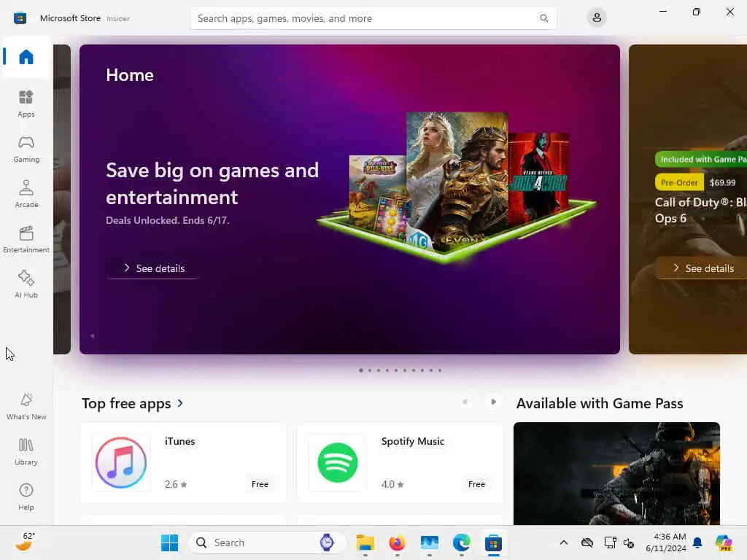Click the iTunes 2.6 star rating
This screenshot has width=747, height=560.
click(x=176, y=484)
